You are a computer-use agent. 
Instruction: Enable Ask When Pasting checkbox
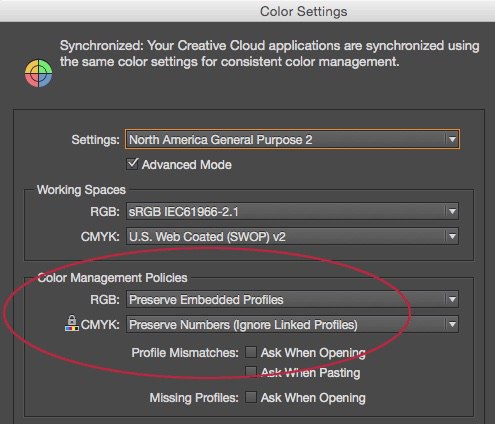251,372
